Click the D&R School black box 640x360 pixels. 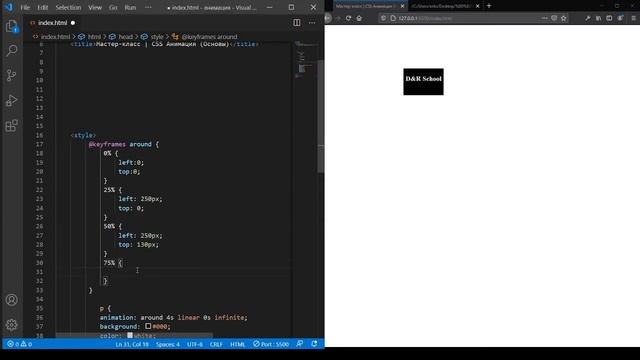coord(423,82)
